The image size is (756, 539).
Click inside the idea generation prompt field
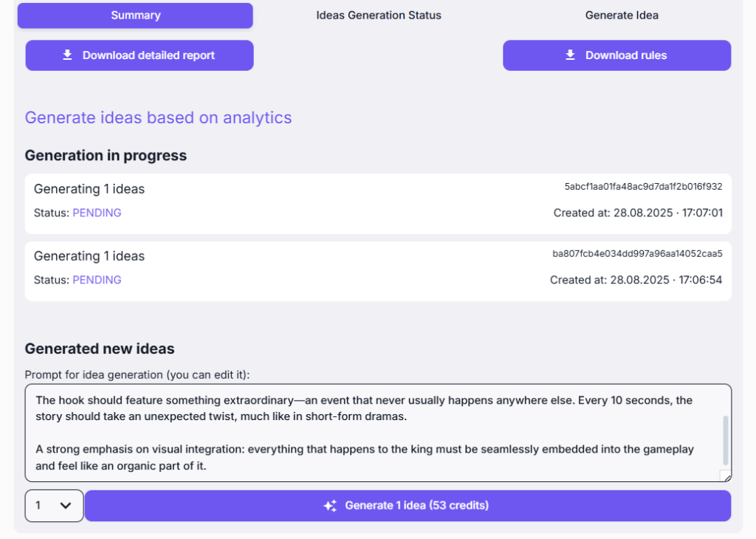point(369,433)
